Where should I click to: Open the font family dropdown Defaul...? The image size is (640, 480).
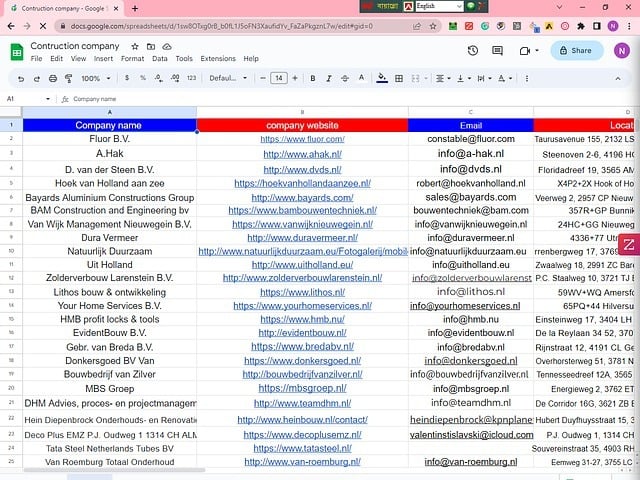(x=228, y=78)
